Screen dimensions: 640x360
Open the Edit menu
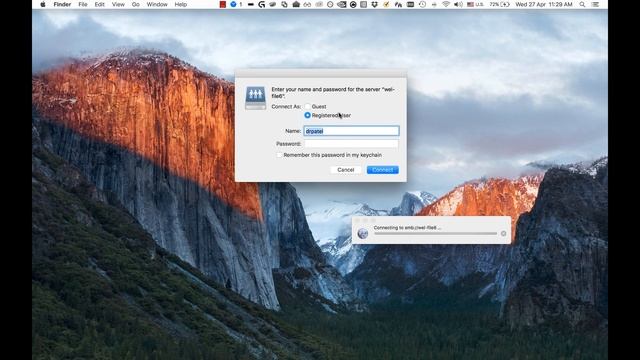(100, 4)
